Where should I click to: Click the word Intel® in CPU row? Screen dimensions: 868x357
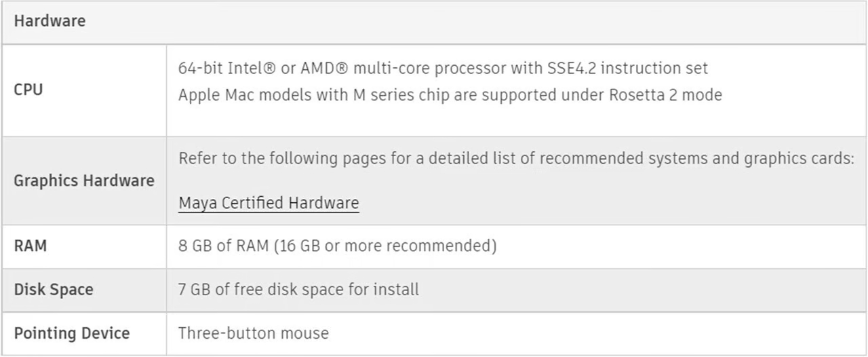tap(251, 69)
